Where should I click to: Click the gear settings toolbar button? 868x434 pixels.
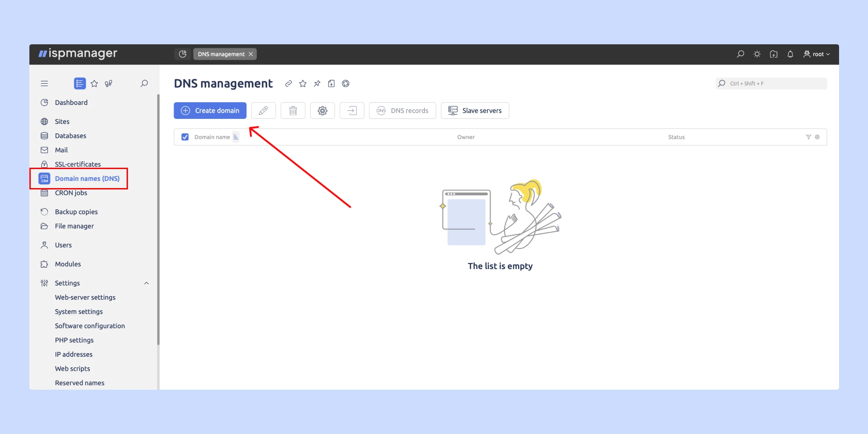click(322, 111)
